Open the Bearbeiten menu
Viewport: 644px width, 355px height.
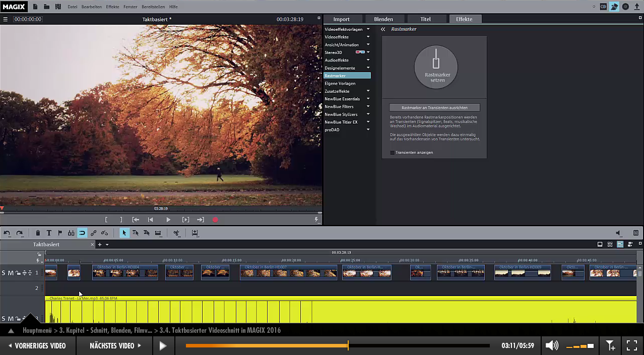click(92, 7)
